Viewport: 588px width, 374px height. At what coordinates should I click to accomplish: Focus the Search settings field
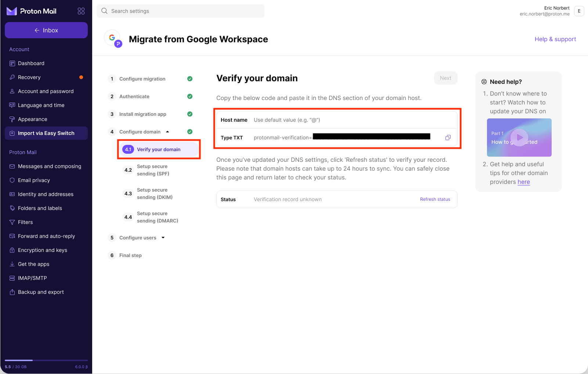pyautogui.click(x=180, y=11)
